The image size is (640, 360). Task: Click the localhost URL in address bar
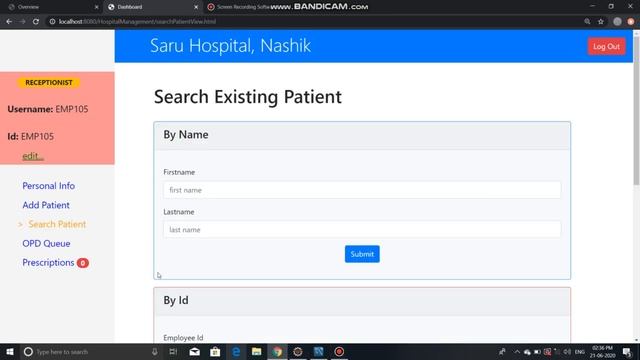click(x=137, y=22)
